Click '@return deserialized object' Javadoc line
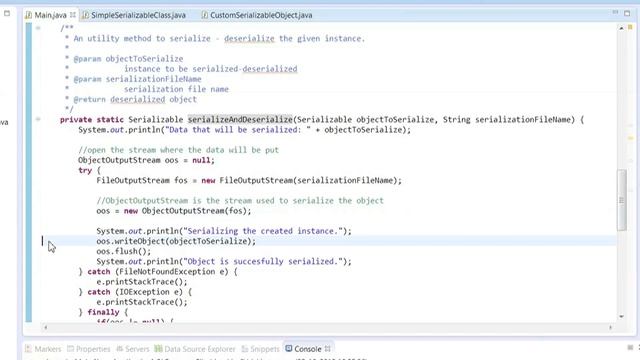640x360 pixels. pyautogui.click(x=135, y=100)
